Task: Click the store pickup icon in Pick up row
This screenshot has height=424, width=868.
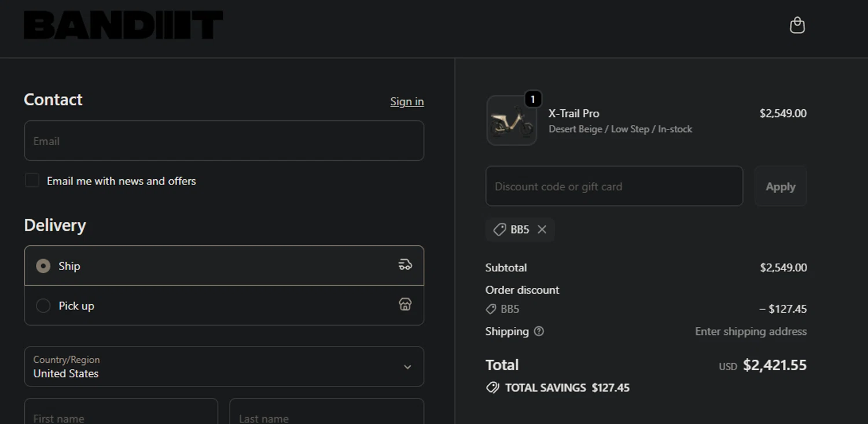Action: point(405,304)
